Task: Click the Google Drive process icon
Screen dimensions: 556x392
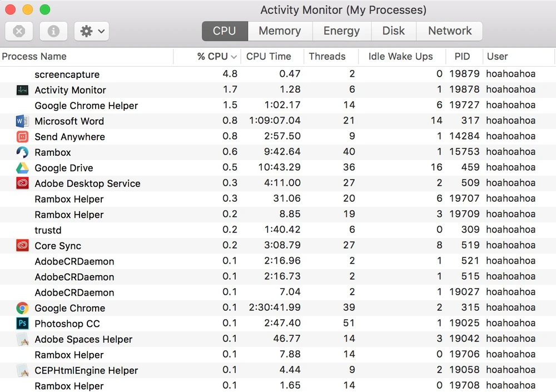Action: 22,167
